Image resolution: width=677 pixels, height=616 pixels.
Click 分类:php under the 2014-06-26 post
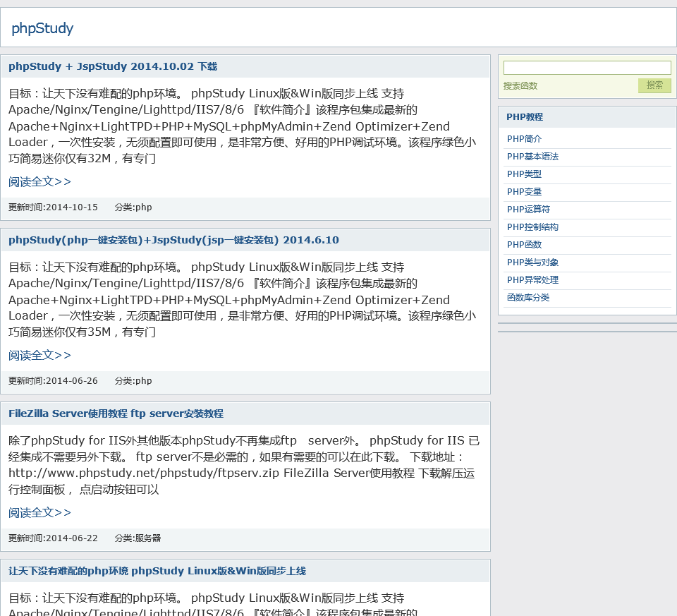(133, 381)
